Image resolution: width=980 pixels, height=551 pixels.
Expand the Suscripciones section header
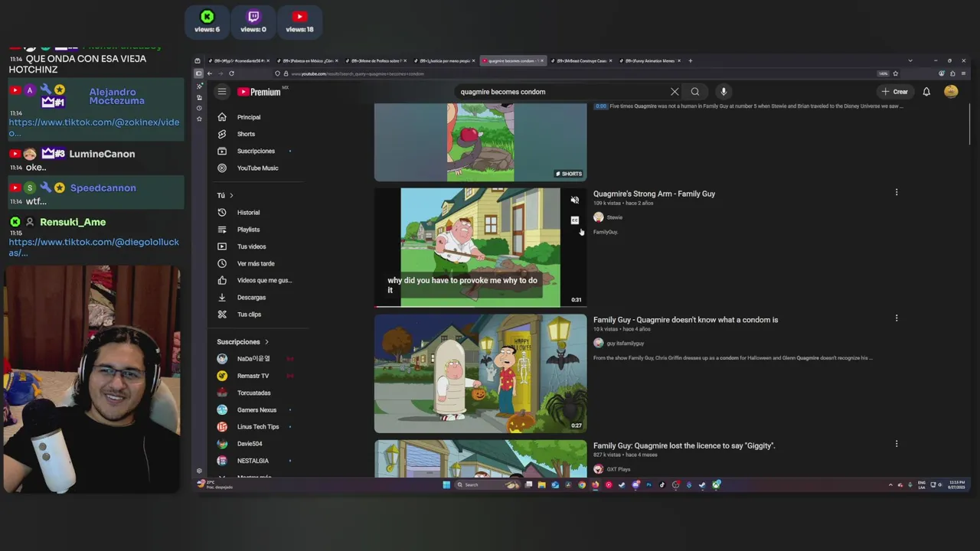coord(243,342)
